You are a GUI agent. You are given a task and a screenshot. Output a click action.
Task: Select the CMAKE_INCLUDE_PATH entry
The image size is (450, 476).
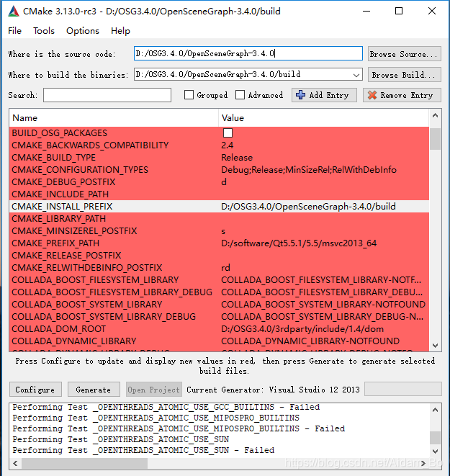[x=60, y=194]
